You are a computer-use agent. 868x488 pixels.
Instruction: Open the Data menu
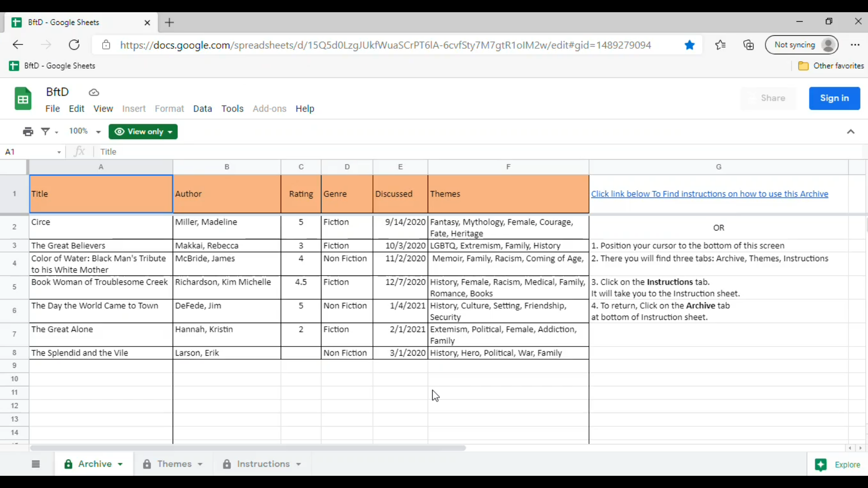click(203, 108)
